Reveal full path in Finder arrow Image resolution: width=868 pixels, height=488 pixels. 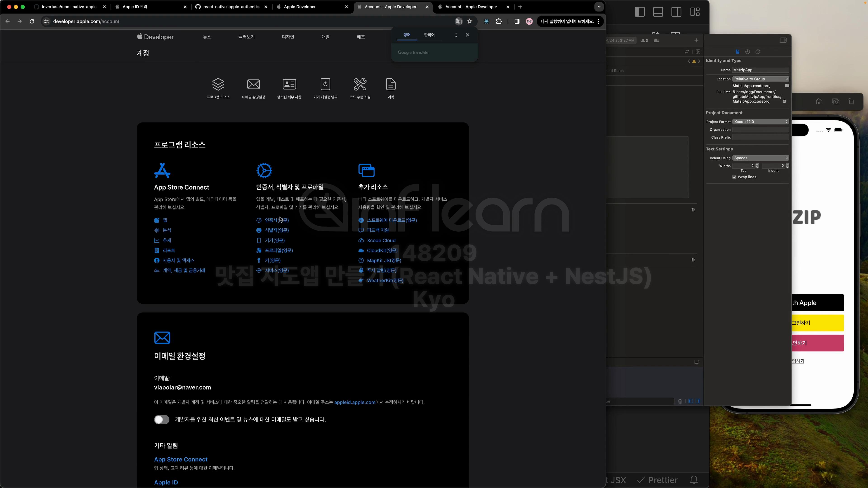click(784, 101)
